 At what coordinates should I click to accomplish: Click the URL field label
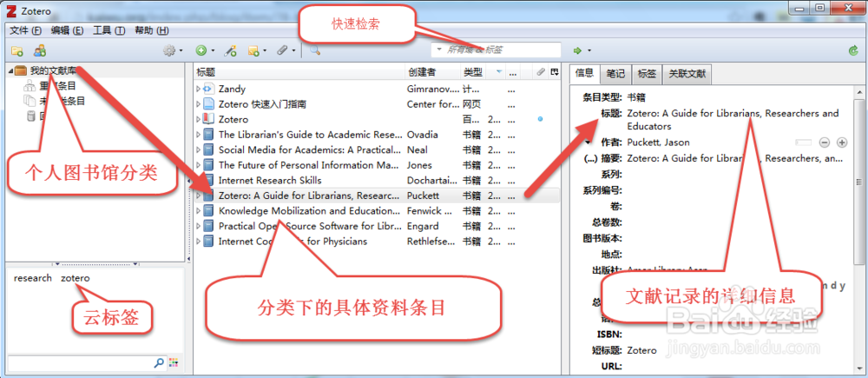click(611, 366)
